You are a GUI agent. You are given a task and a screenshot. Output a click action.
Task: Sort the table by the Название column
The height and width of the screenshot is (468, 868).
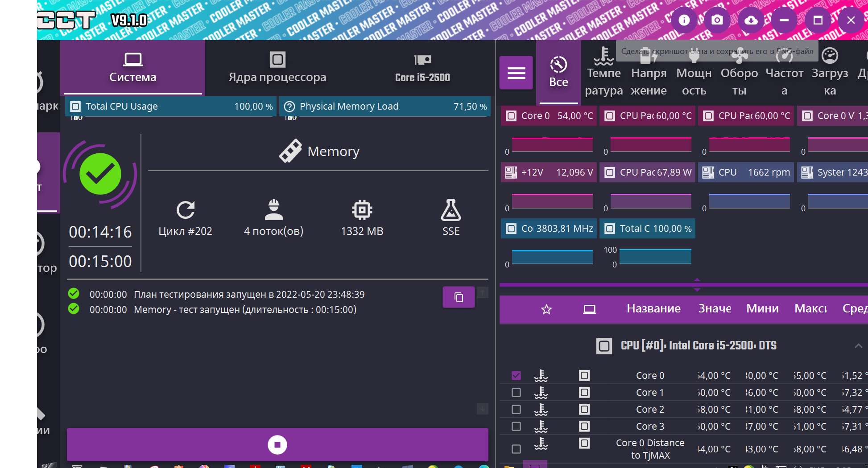point(653,309)
